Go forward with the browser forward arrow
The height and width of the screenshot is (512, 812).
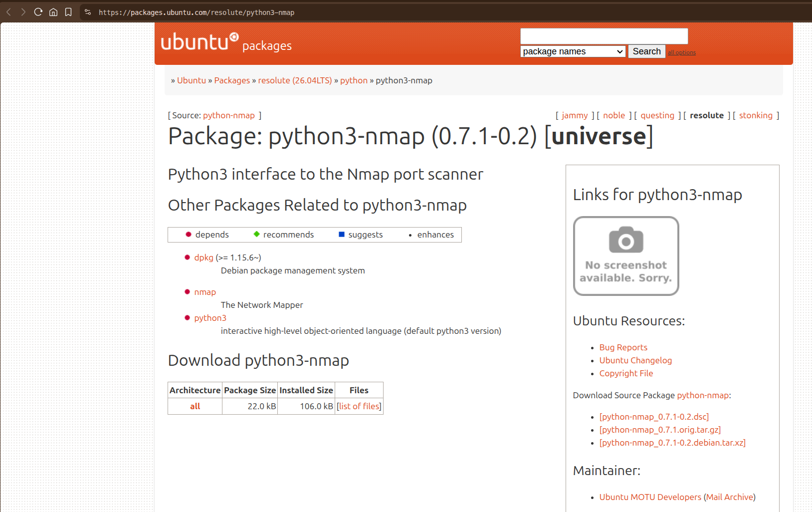[23, 12]
